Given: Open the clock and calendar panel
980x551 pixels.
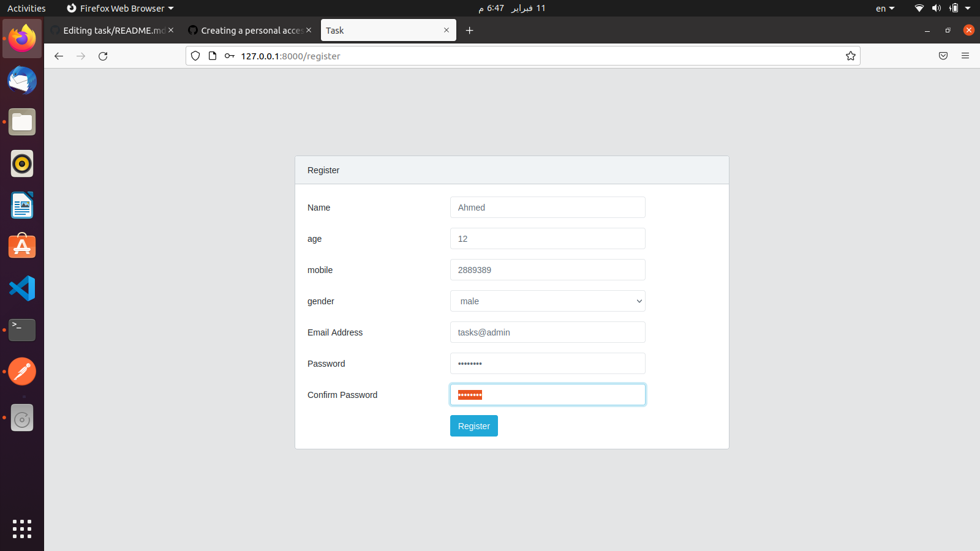Looking at the screenshot, I should click(x=512, y=9).
